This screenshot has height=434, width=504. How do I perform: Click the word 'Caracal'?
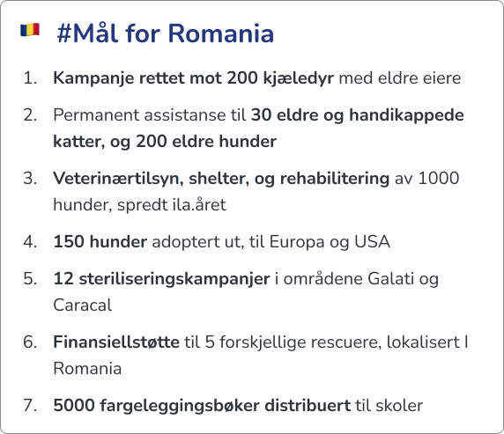pos(83,305)
